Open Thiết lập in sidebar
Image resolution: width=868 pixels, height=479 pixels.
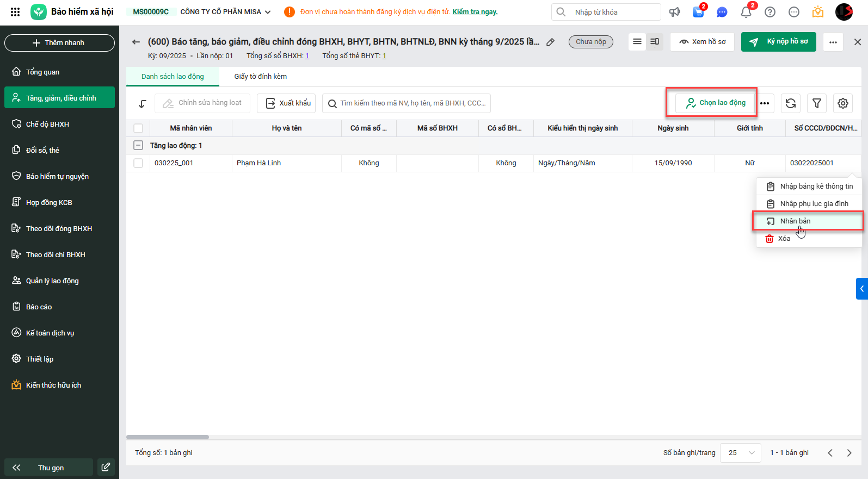[60, 359]
